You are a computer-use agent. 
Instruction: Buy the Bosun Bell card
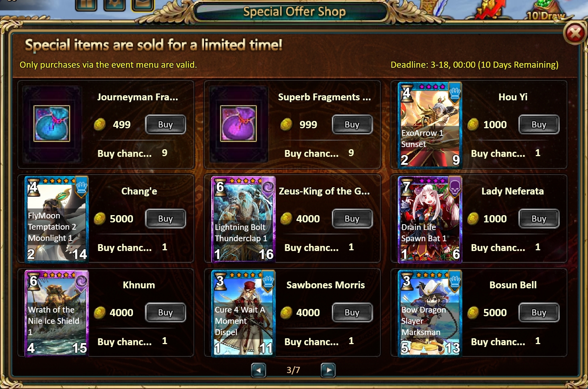click(539, 313)
